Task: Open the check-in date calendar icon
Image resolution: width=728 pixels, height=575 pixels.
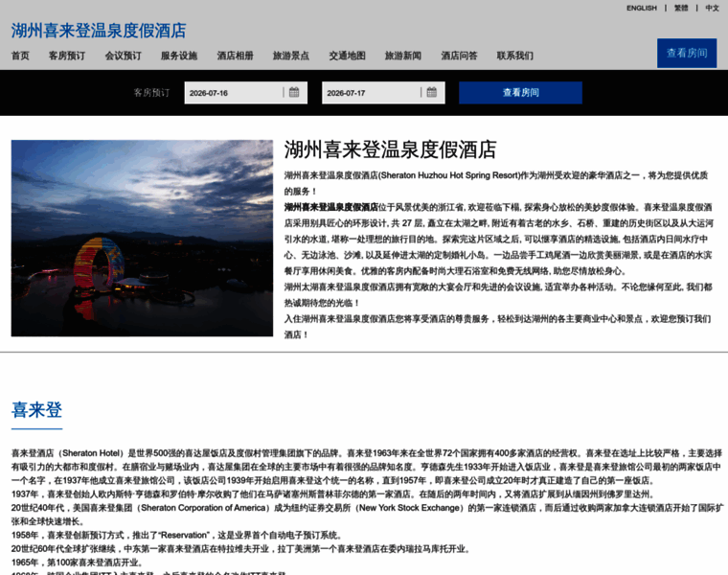Action: pyautogui.click(x=294, y=92)
